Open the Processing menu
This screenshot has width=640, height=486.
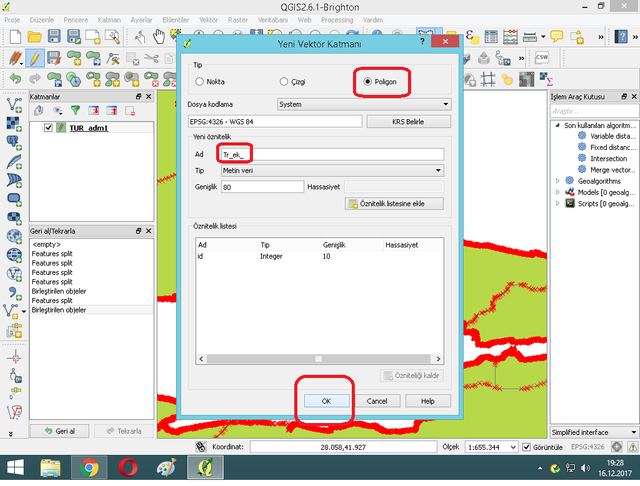[x=337, y=20]
